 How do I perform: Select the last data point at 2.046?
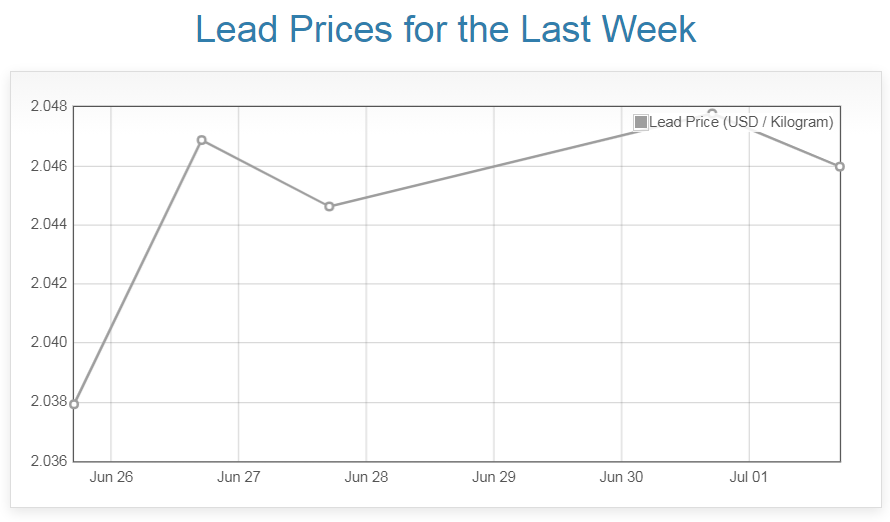coord(840,166)
